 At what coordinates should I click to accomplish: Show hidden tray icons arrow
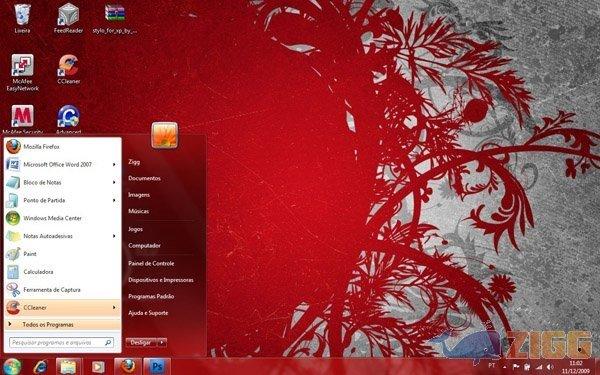pyautogui.click(x=505, y=367)
